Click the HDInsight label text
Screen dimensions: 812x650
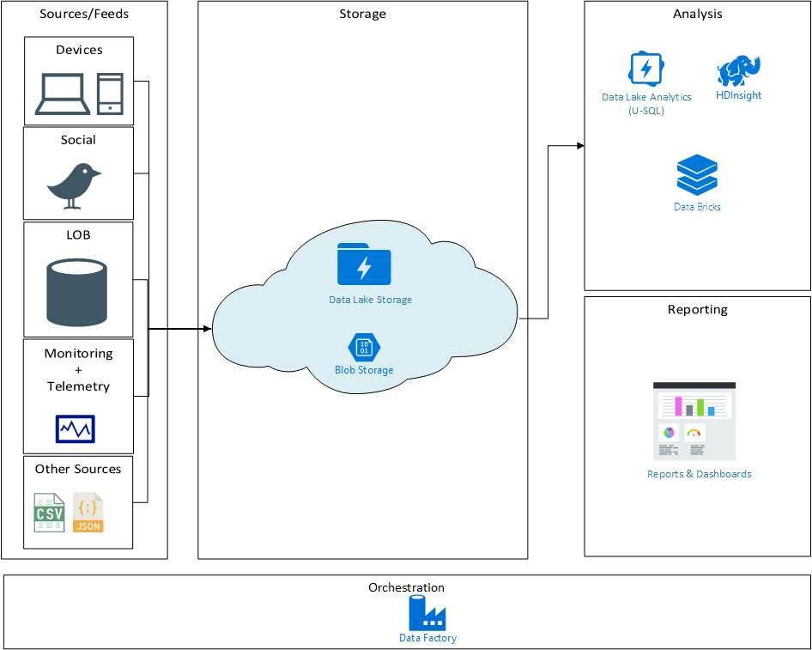738,95
